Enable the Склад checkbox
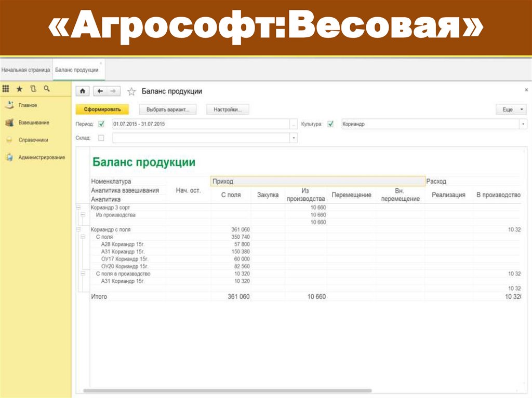Image resolution: width=532 pixels, height=398 pixels. pyautogui.click(x=101, y=138)
